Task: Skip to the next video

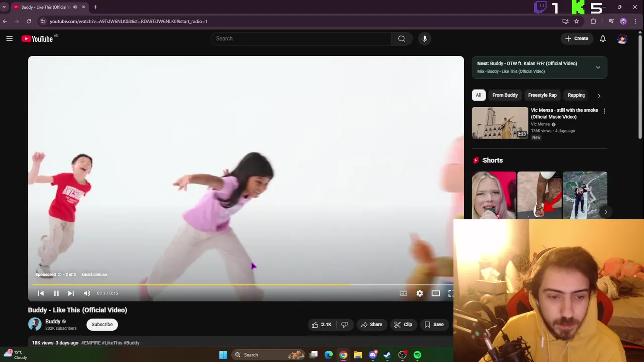Action: tap(71, 293)
